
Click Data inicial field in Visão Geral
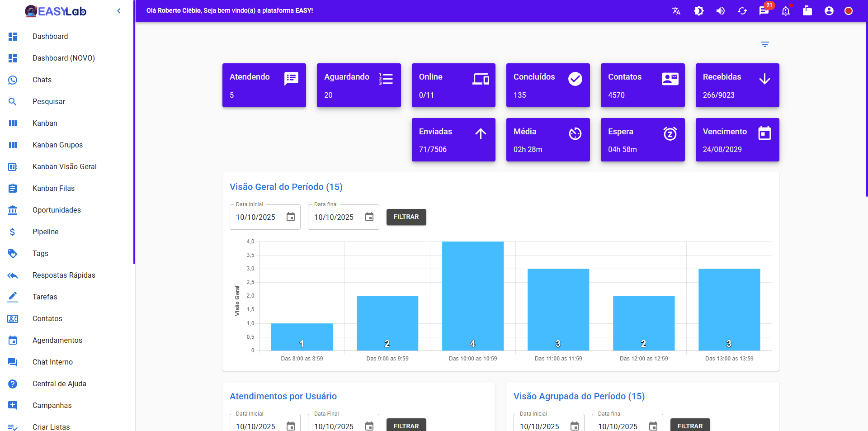pyautogui.click(x=265, y=217)
